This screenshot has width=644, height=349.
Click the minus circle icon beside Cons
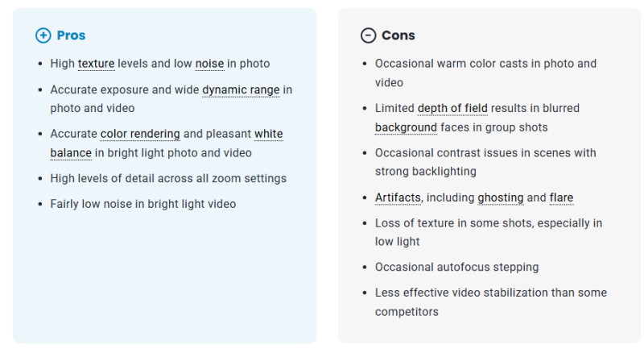368,35
